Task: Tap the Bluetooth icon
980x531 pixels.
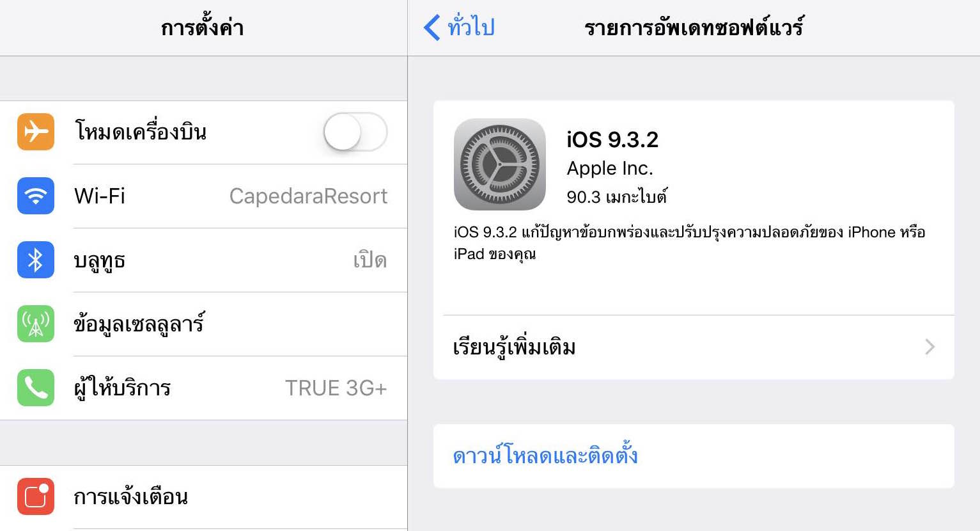Action: coord(36,260)
